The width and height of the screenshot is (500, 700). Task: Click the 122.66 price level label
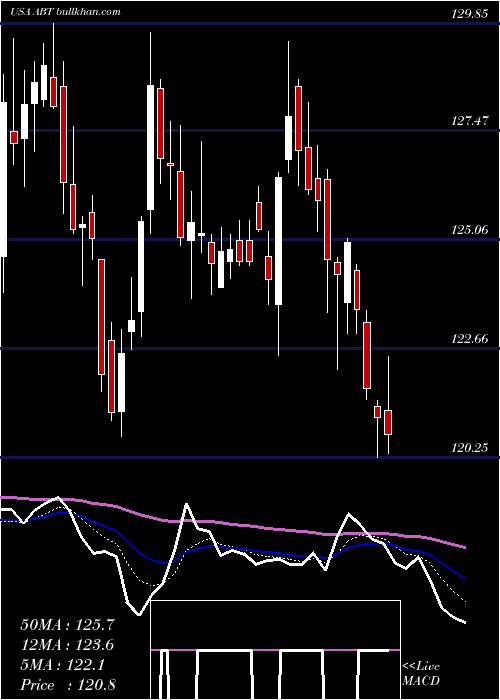(469, 339)
